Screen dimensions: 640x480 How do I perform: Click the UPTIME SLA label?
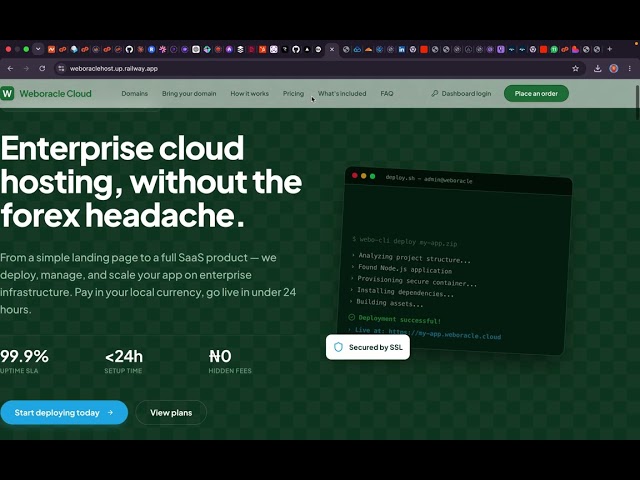(x=19, y=371)
